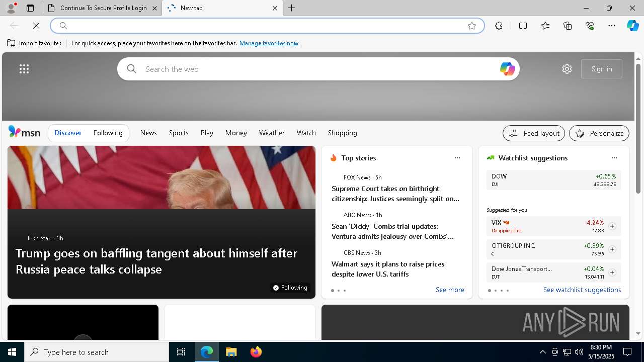Add this page to favorites star
This screenshot has height=362, width=644.
pos(472,26)
